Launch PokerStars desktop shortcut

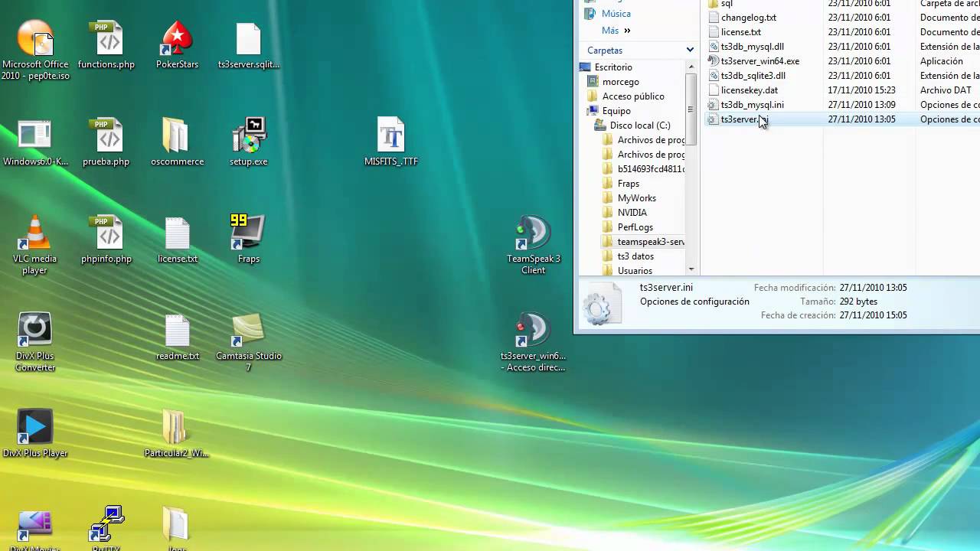tap(177, 46)
